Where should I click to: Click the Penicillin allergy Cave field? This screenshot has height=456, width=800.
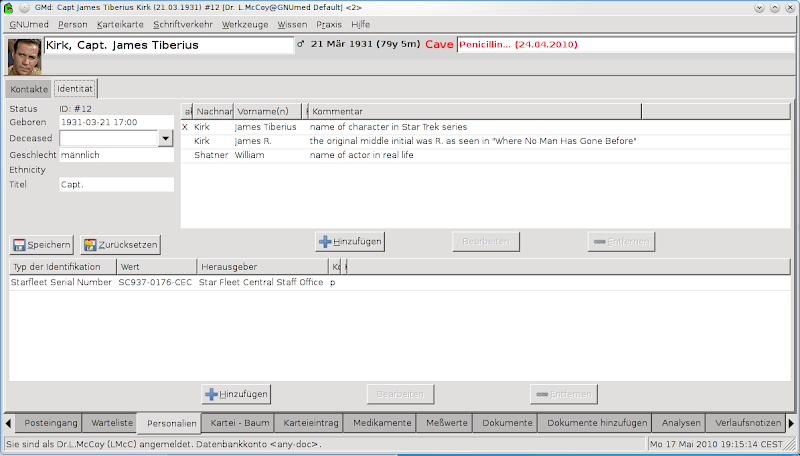[628, 44]
